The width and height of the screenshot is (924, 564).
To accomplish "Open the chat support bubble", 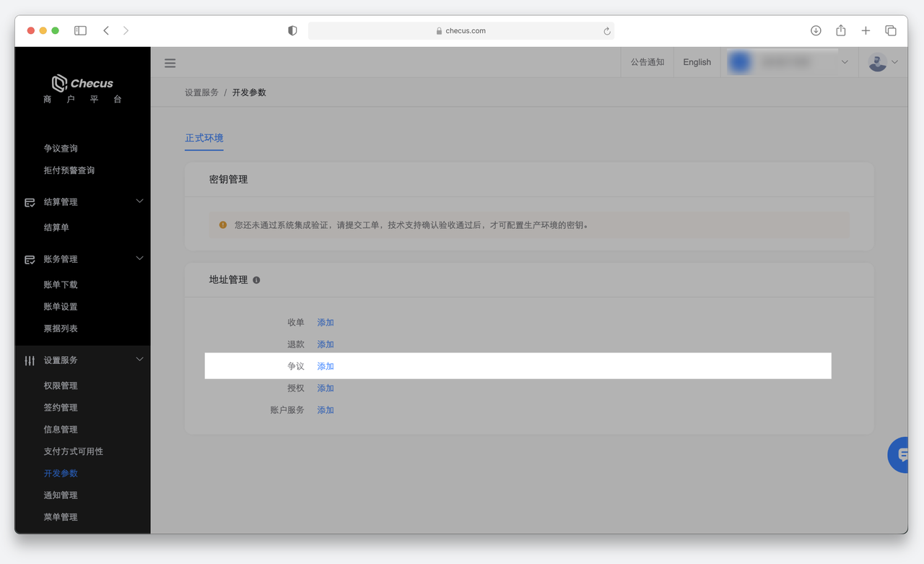I will [900, 454].
